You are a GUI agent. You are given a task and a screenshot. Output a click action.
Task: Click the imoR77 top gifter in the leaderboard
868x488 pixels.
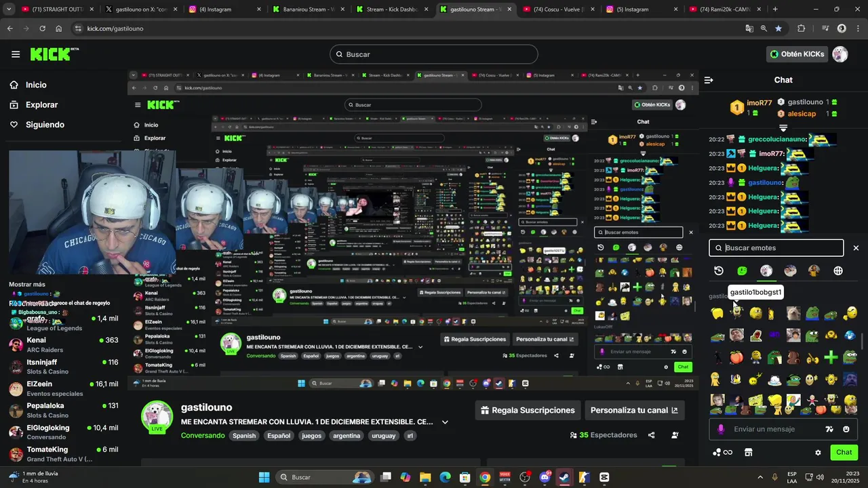pos(752,106)
